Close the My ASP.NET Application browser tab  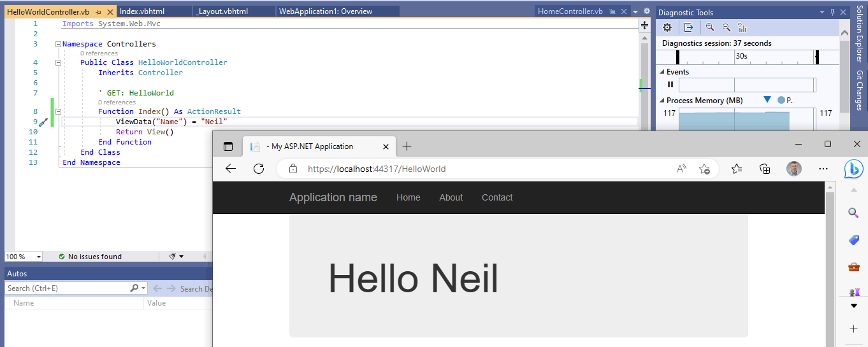386,146
